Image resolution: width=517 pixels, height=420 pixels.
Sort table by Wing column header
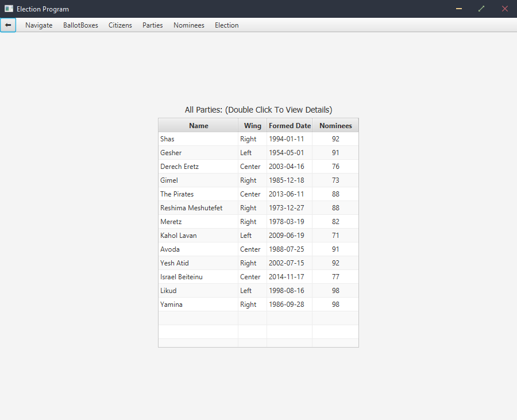click(x=253, y=126)
